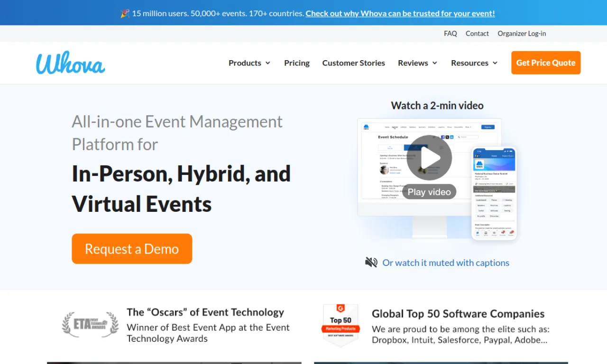Click the party popper emoji in banner
Viewport: 607px width, 364px height.
coord(125,13)
